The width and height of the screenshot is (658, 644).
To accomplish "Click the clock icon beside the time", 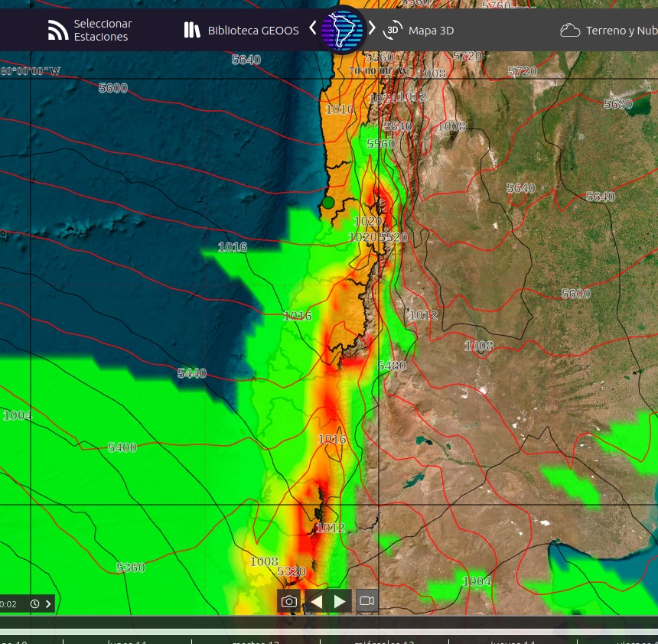I will click(34, 603).
